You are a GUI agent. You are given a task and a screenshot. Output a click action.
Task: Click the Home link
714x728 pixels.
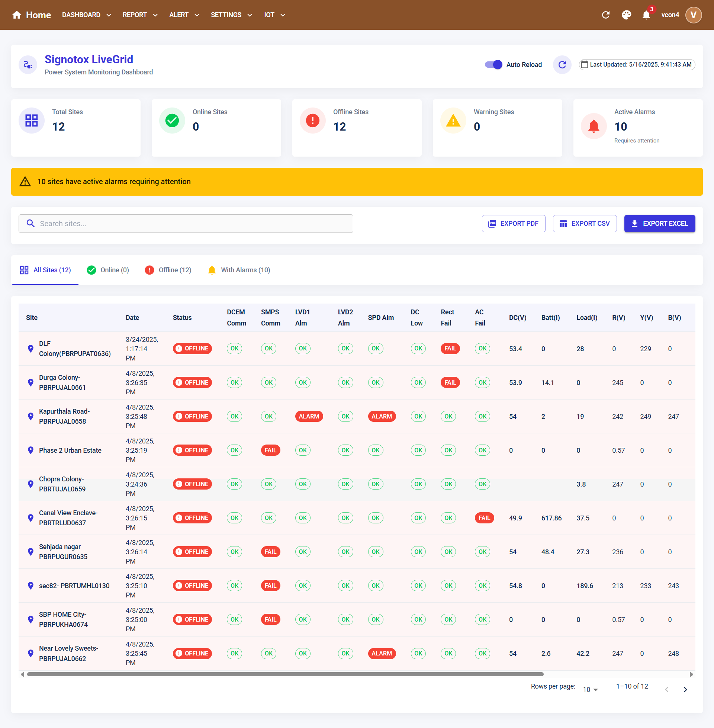point(32,15)
